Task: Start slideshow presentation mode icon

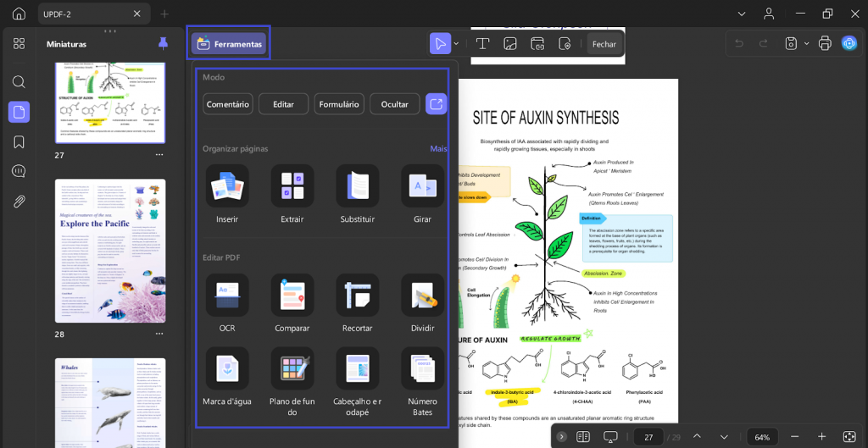Action: click(610, 437)
